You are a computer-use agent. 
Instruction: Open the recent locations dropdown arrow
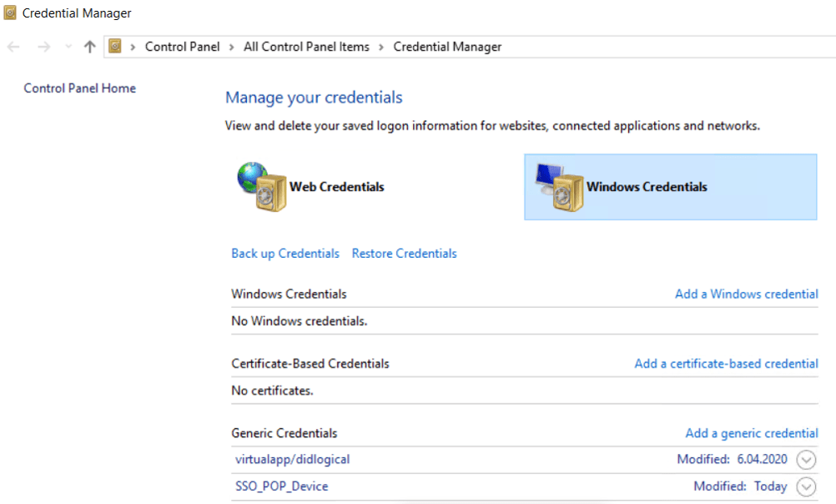[x=68, y=47]
